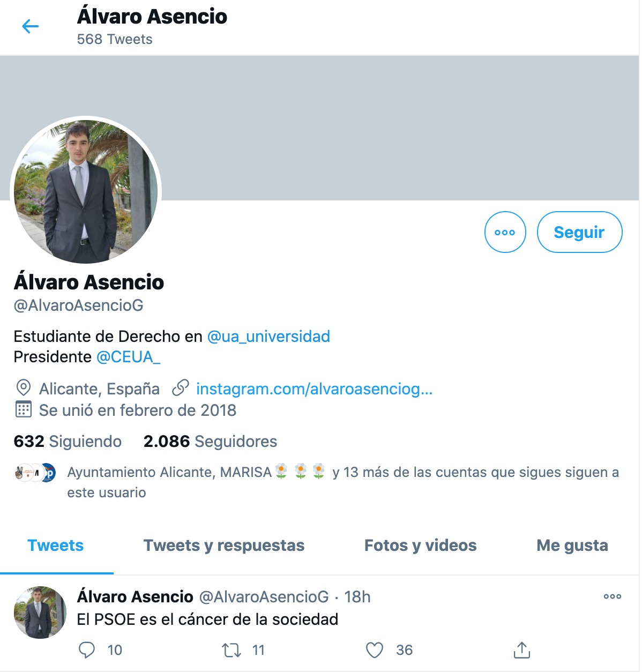This screenshot has width=642, height=672.
Task: Switch to Fotos y videos tab
Action: [x=420, y=546]
